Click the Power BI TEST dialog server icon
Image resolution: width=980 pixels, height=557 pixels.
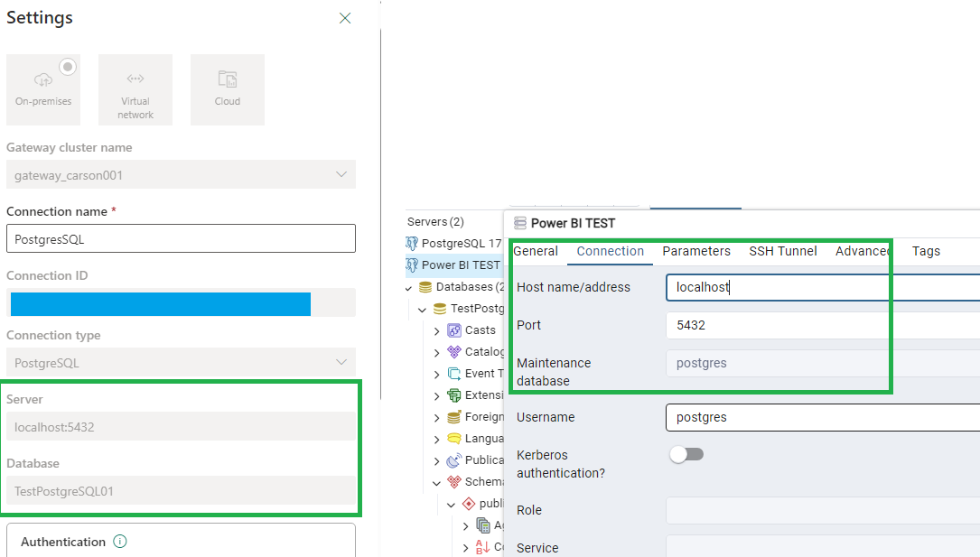520,223
